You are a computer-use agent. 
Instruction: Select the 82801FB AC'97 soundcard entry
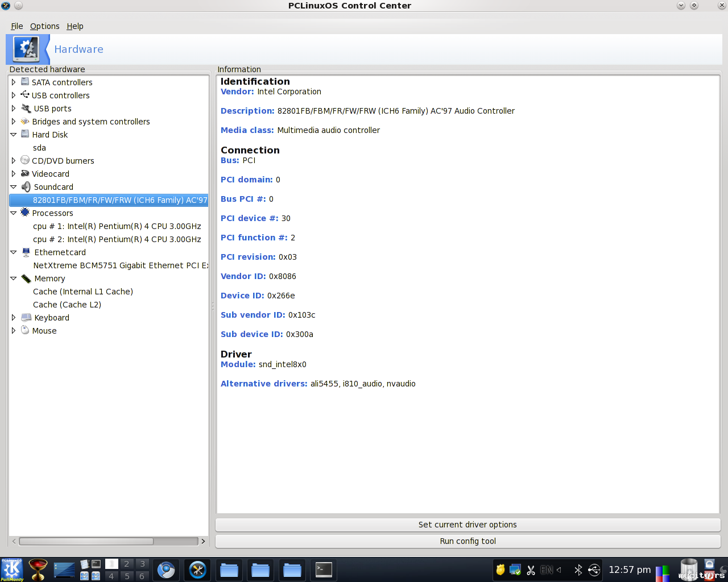109,200
